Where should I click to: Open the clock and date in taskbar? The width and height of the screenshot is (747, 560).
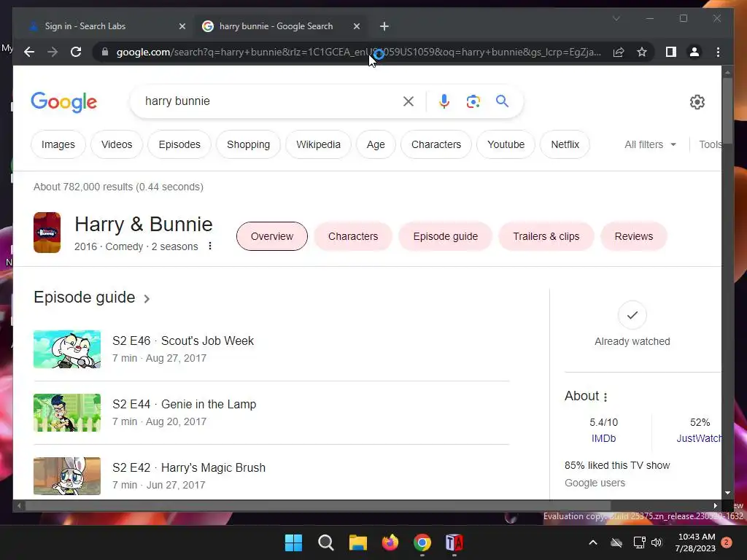(695, 542)
